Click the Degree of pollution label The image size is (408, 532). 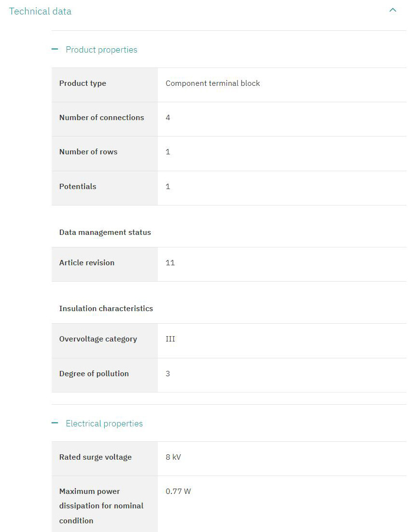point(94,374)
